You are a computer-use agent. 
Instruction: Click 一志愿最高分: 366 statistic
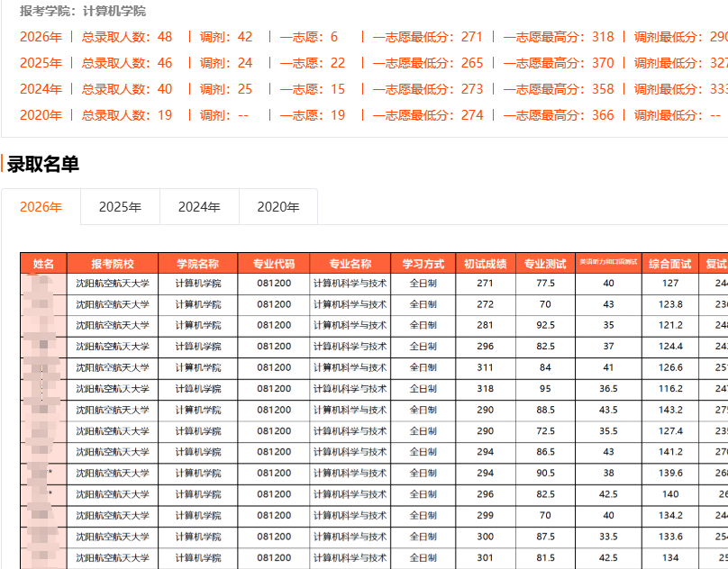559,114
